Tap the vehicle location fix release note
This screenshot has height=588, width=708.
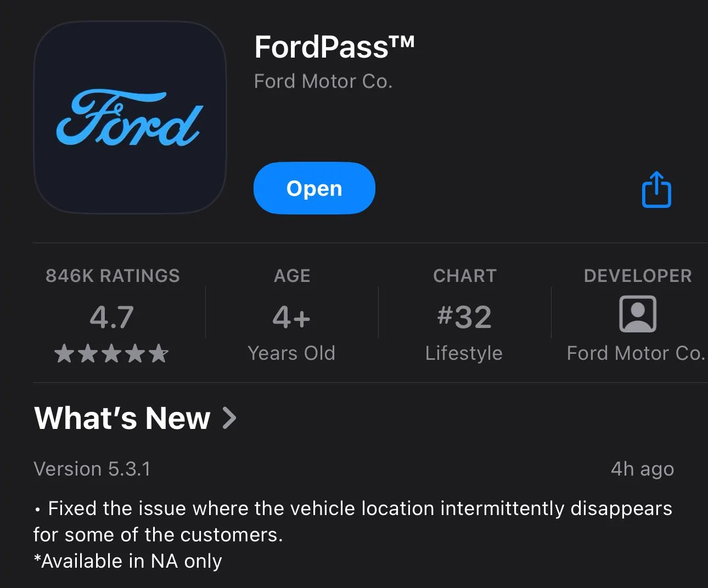click(352, 521)
